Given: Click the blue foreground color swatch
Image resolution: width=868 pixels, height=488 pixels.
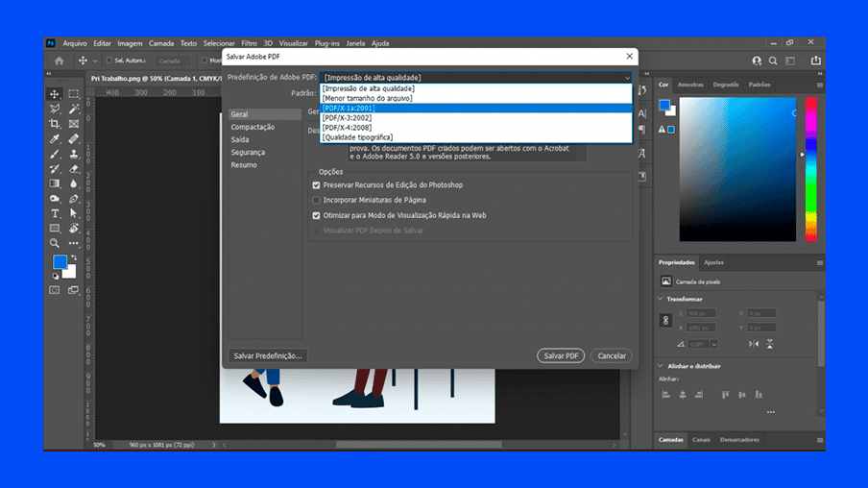Looking at the screenshot, I should (60, 262).
